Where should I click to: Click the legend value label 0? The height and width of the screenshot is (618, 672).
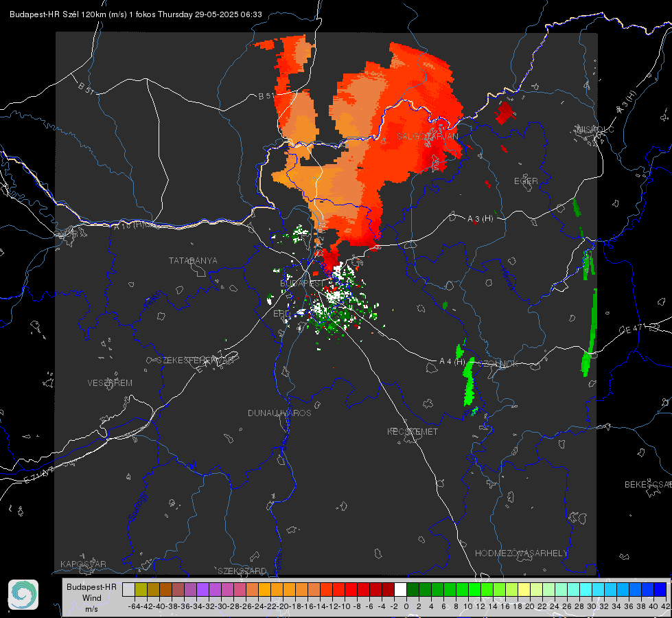406,606
